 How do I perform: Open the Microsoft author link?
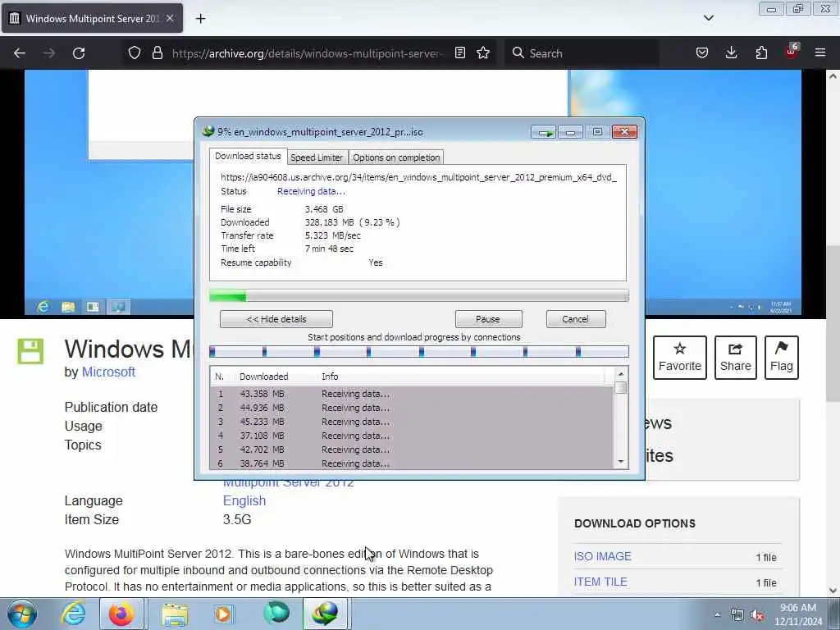[x=108, y=372]
